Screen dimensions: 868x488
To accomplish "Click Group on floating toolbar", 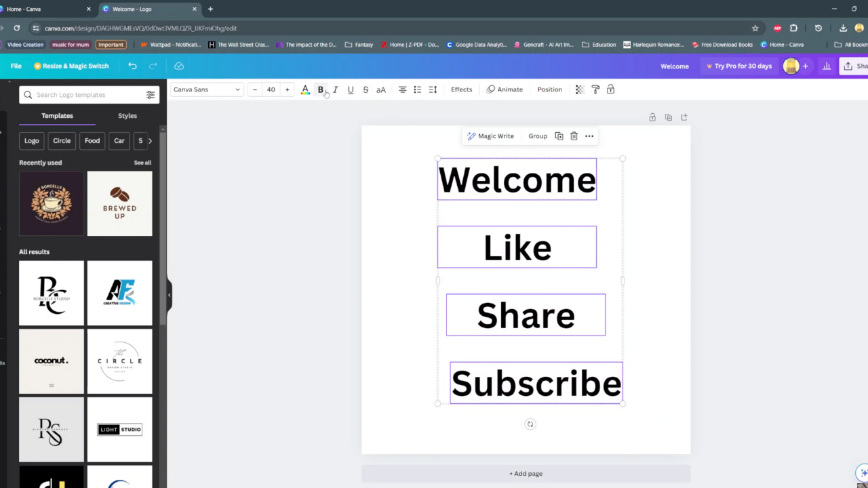I will point(538,136).
